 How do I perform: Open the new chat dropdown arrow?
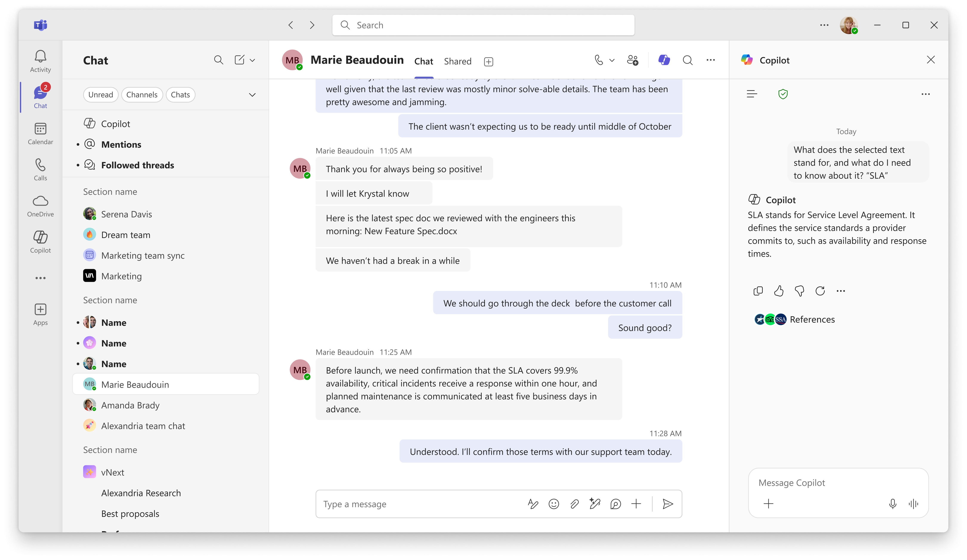click(252, 60)
